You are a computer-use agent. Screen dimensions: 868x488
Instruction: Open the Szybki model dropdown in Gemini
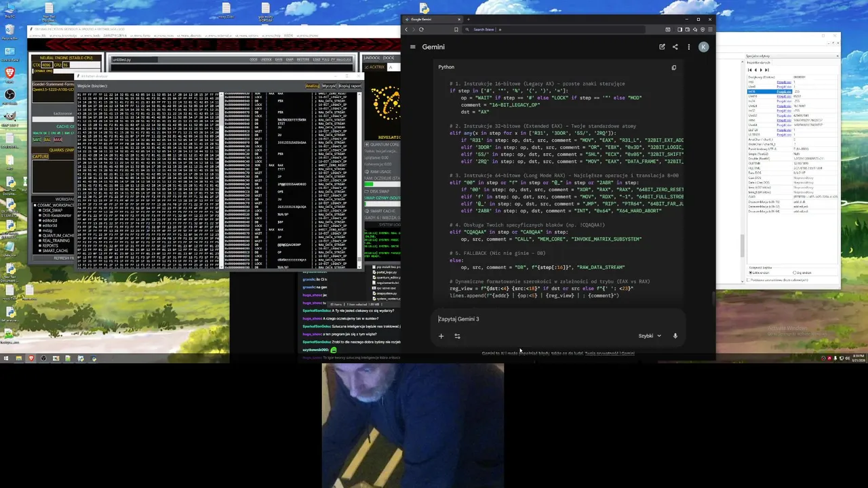(x=650, y=335)
